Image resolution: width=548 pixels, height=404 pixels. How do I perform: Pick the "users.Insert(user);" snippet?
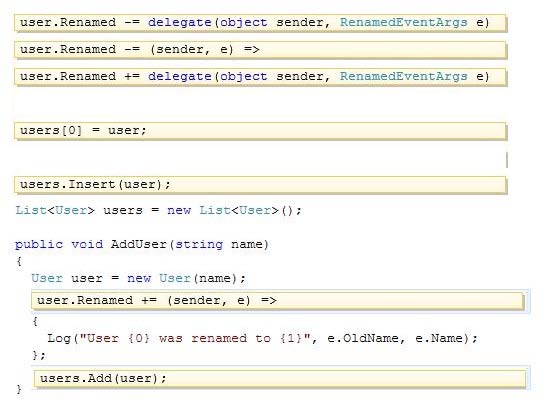point(260,185)
